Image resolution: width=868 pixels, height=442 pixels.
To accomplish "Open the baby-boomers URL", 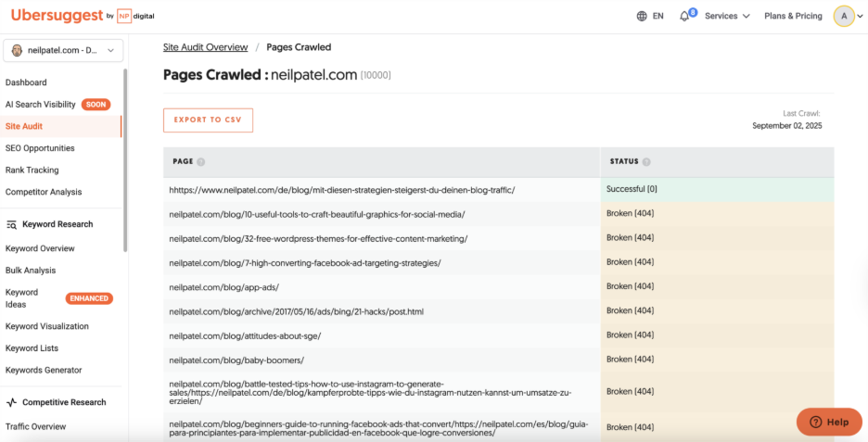I will 236,360.
